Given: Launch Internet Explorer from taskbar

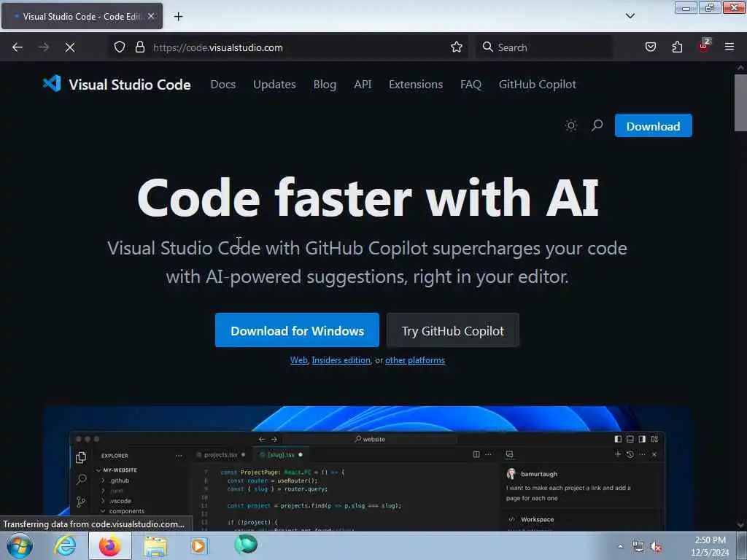Looking at the screenshot, I should point(65,545).
